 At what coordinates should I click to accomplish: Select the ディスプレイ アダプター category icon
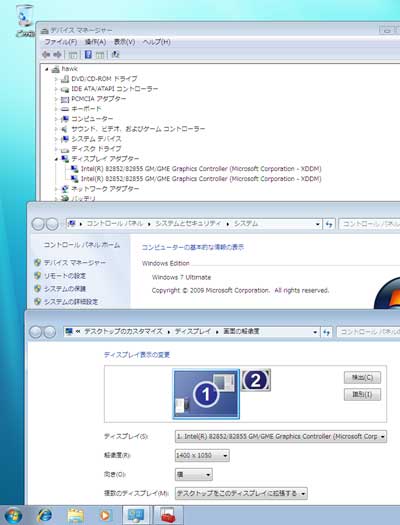point(65,159)
